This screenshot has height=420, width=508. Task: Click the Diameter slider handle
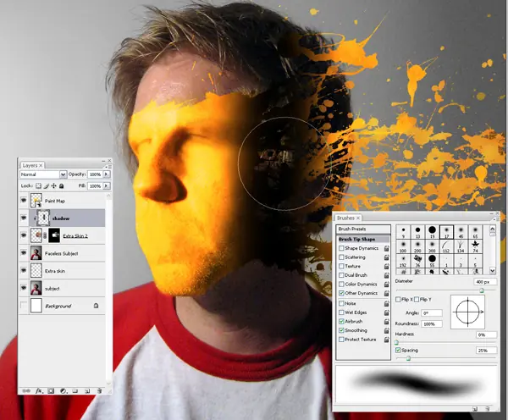(x=482, y=290)
